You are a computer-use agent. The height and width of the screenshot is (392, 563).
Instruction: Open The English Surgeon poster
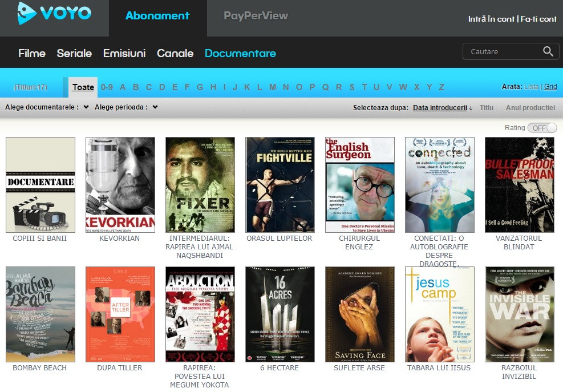(x=359, y=184)
